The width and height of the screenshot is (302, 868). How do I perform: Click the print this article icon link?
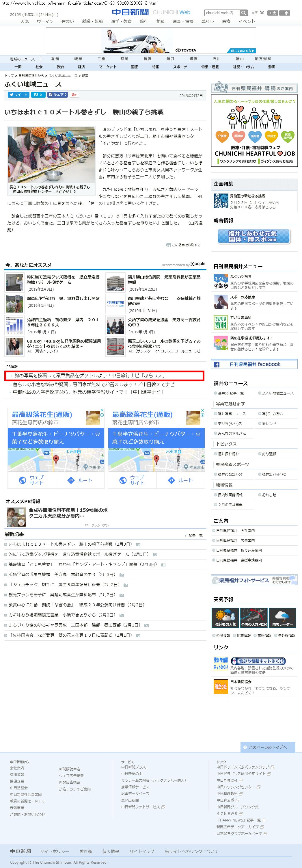click(x=183, y=245)
